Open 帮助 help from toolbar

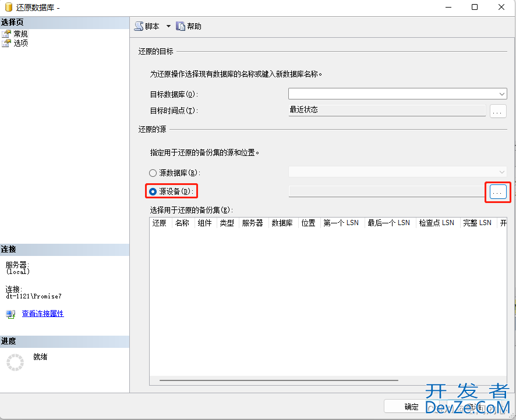pyautogui.click(x=189, y=26)
